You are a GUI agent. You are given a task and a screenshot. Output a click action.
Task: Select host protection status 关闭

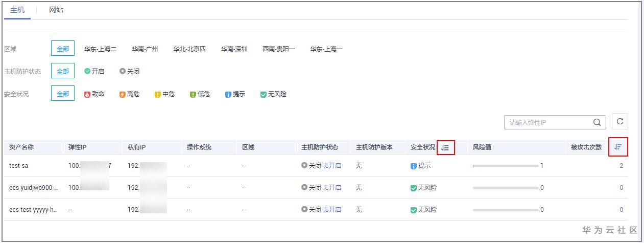click(129, 72)
